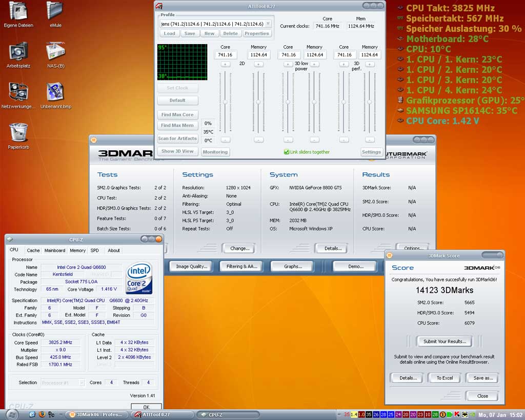
Task: Open Monitoring in ATITool
Action: (x=215, y=152)
